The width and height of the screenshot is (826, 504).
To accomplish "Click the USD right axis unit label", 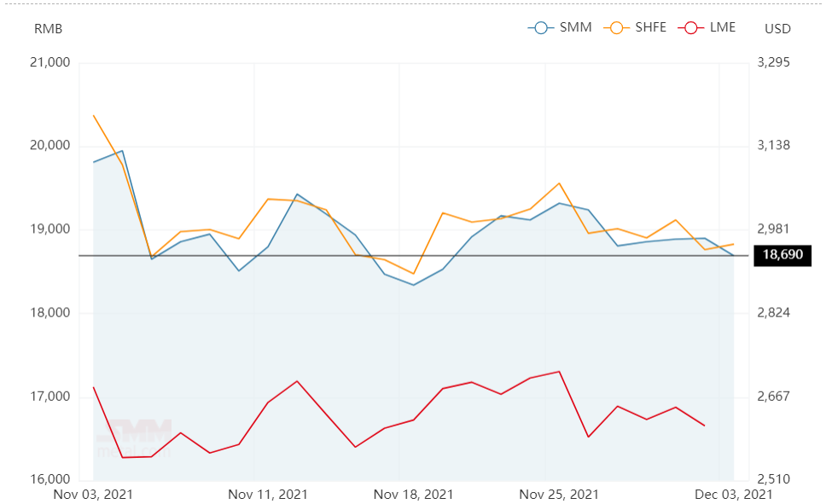I will click(x=777, y=29).
